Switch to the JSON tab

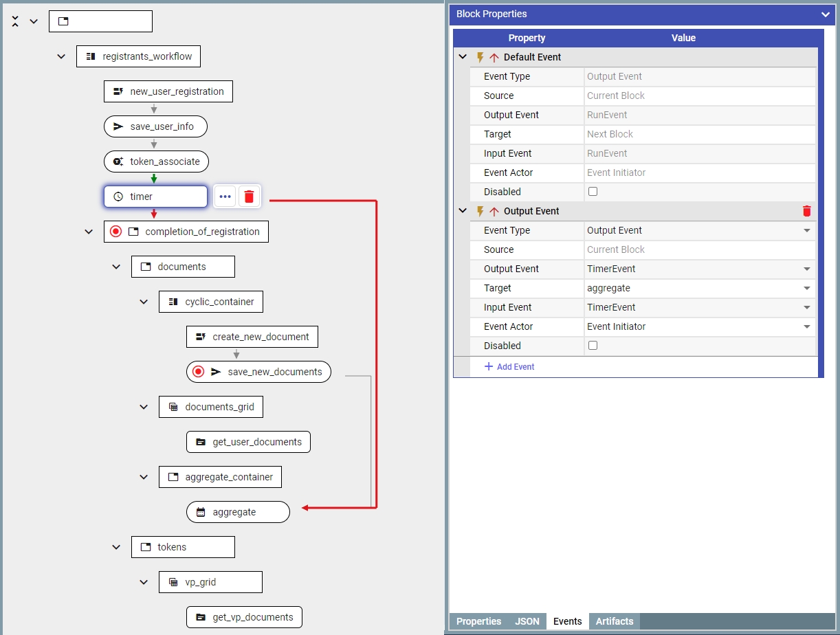[x=527, y=621]
